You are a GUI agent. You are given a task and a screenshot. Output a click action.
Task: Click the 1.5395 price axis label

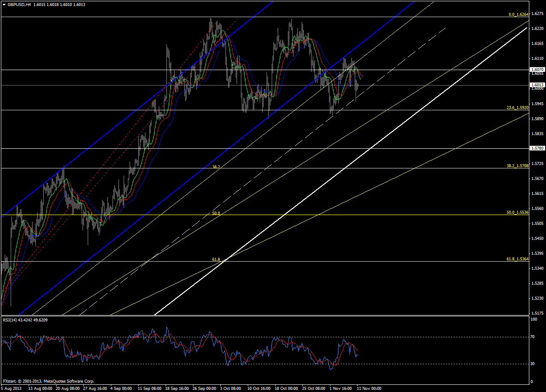coord(538,253)
